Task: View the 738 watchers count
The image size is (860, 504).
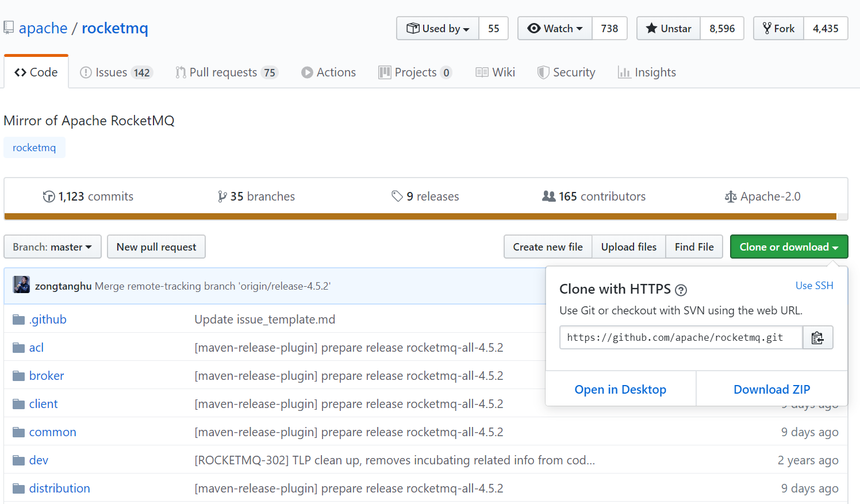Action: tap(609, 28)
